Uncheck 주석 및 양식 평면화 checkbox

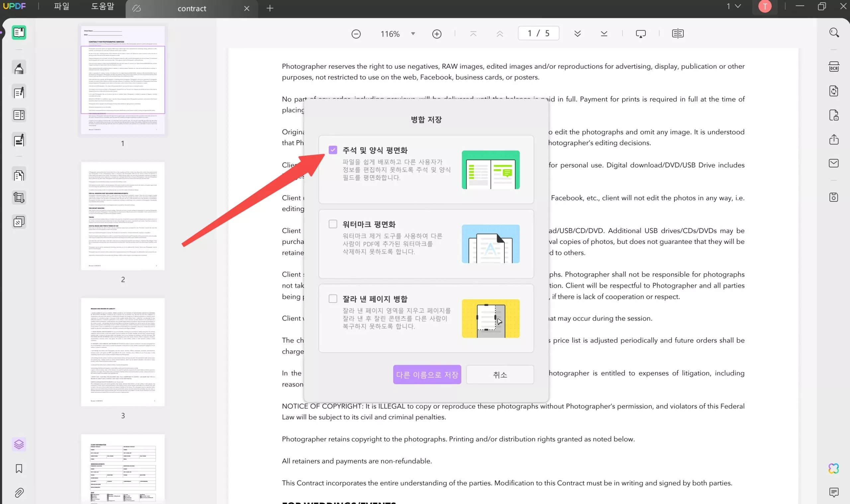point(333,150)
